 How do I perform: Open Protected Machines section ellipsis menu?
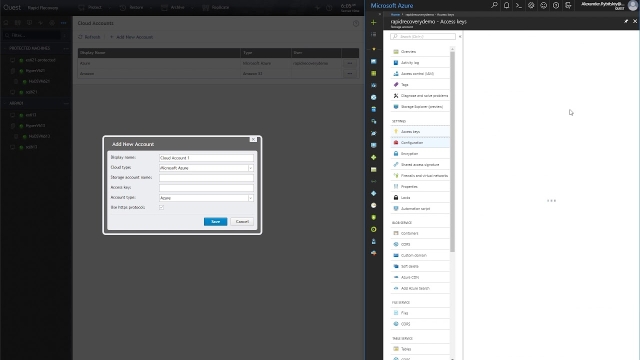pyautogui.click(x=66, y=48)
